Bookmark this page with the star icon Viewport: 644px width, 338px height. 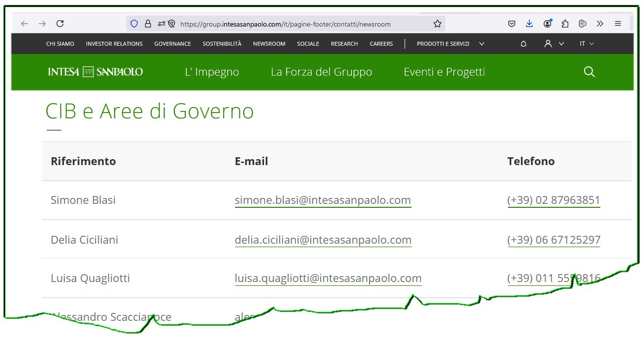pos(437,24)
